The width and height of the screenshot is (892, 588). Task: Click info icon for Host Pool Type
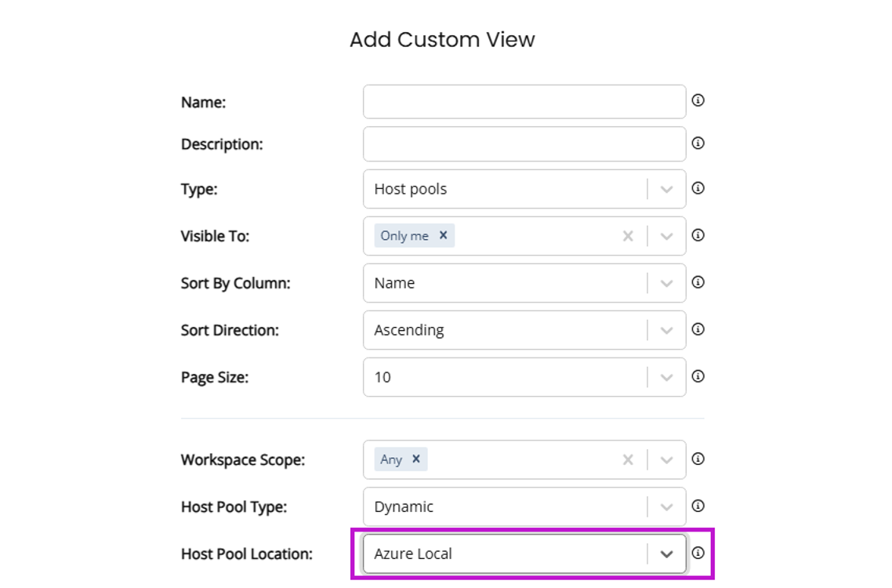pos(698,506)
